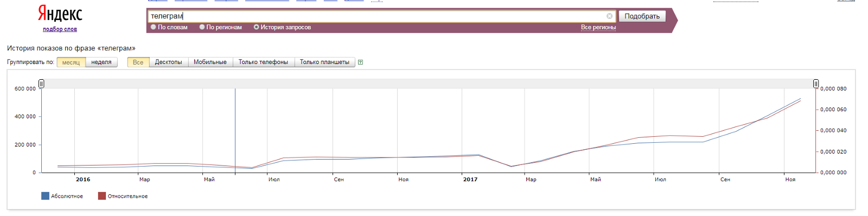Show the Только планшеты data
868x216 pixels.
pos(325,62)
